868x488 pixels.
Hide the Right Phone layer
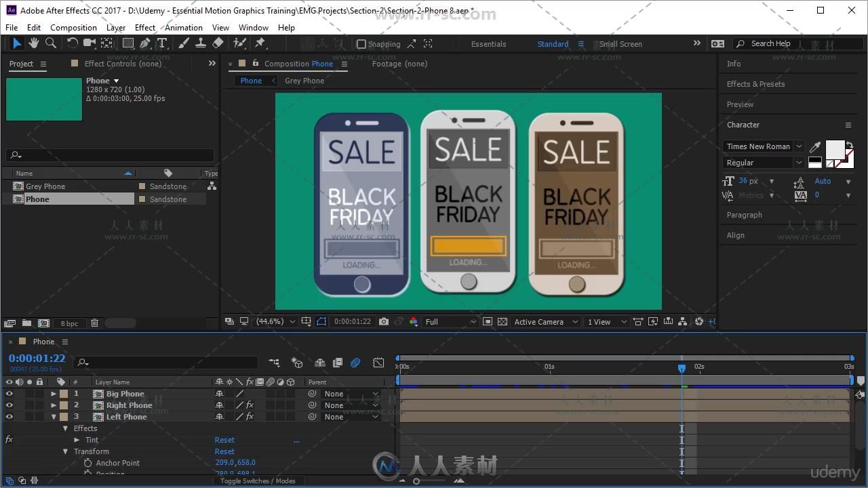[9, 405]
